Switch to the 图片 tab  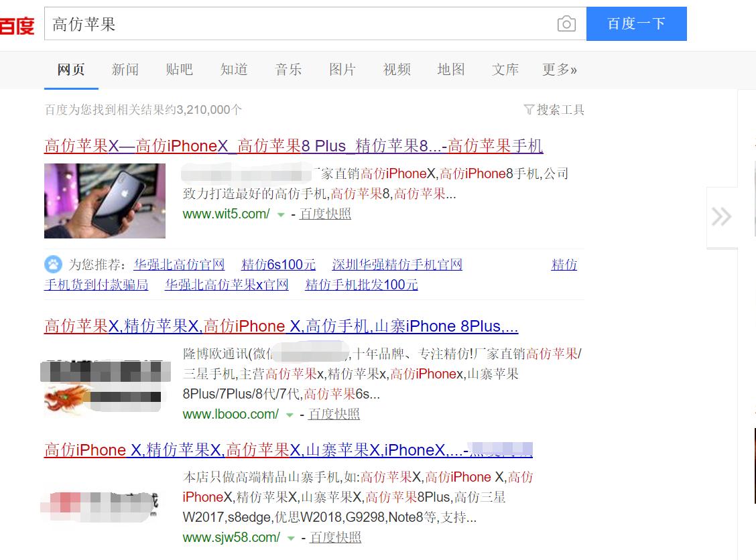(x=342, y=69)
